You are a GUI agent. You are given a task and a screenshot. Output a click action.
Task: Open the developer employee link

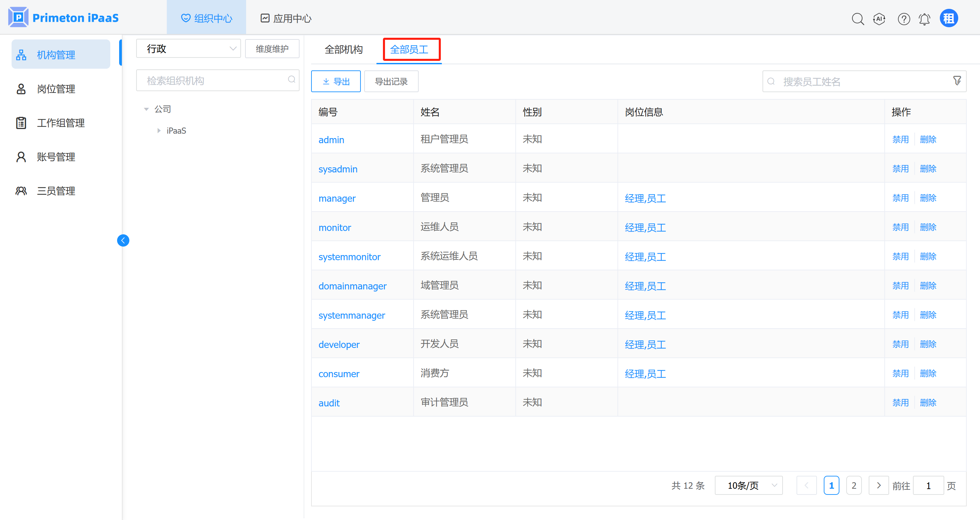(x=339, y=345)
